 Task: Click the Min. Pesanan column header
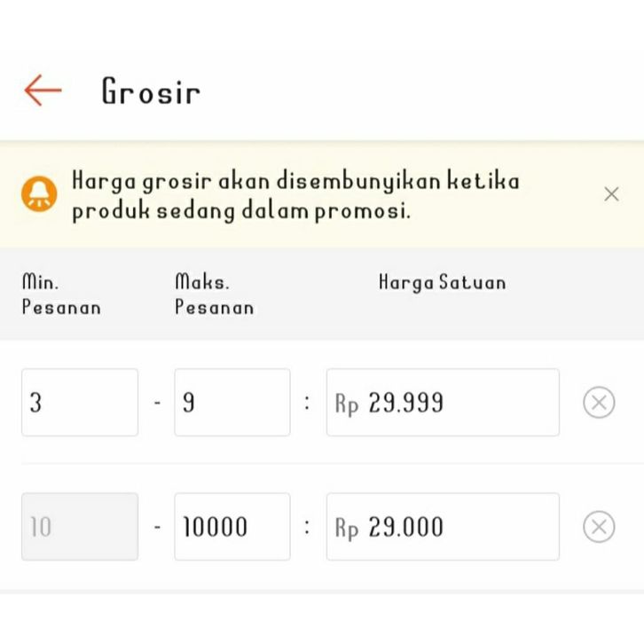(60, 295)
